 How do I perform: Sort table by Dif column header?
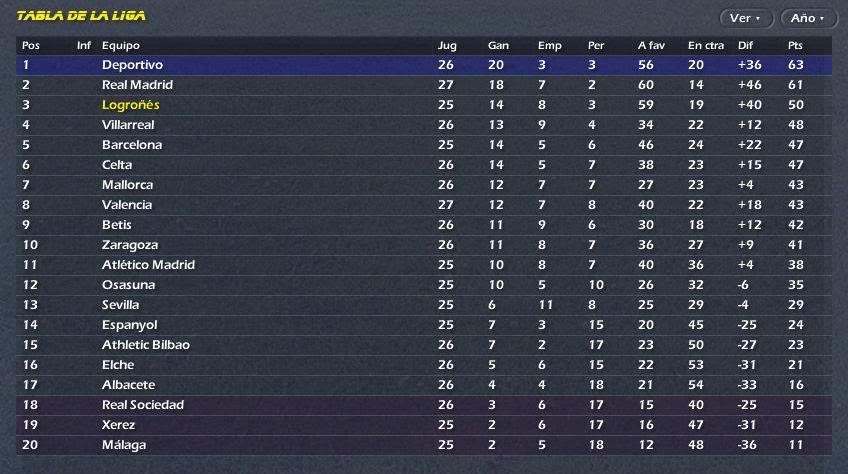coord(745,45)
